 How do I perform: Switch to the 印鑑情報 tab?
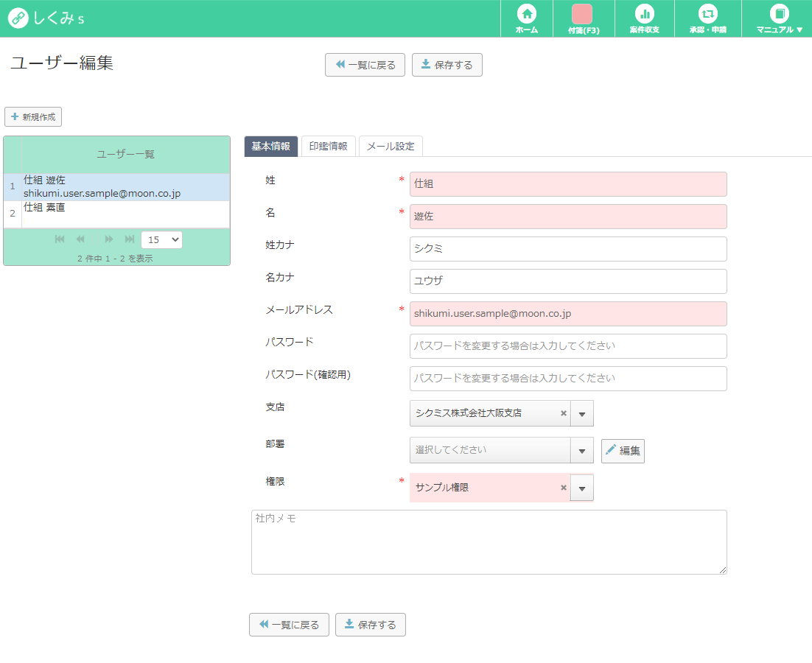click(329, 147)
